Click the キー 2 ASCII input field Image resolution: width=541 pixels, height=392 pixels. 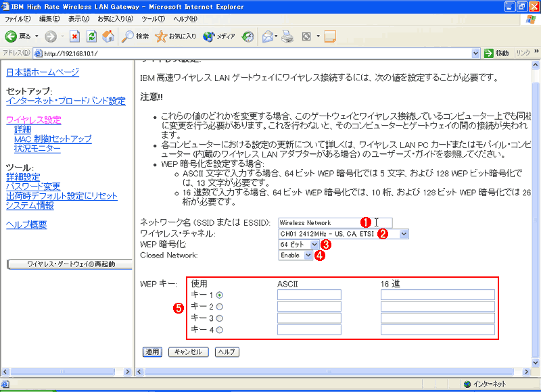pyautogui.click(x=309, y=306)
